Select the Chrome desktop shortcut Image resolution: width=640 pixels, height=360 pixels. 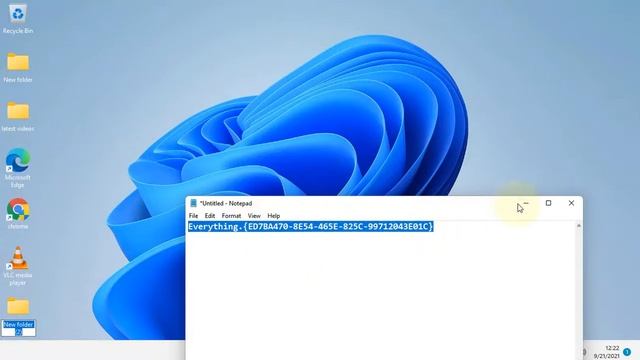18,213
